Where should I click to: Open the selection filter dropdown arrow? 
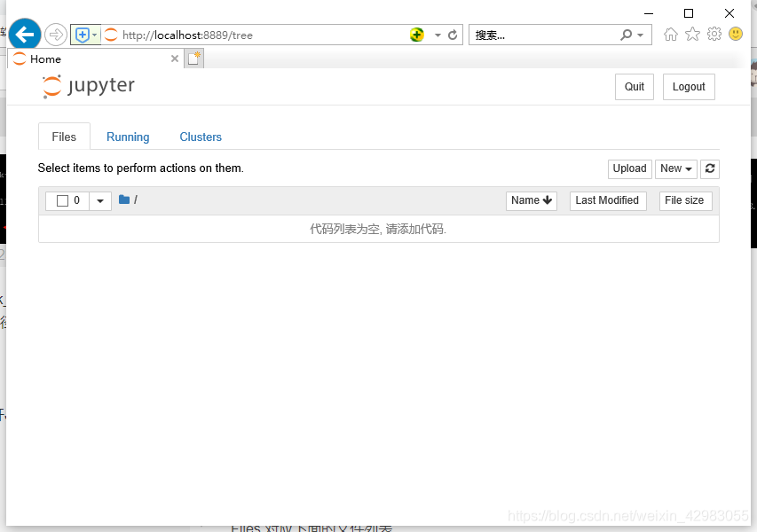[x=100, y=200]
